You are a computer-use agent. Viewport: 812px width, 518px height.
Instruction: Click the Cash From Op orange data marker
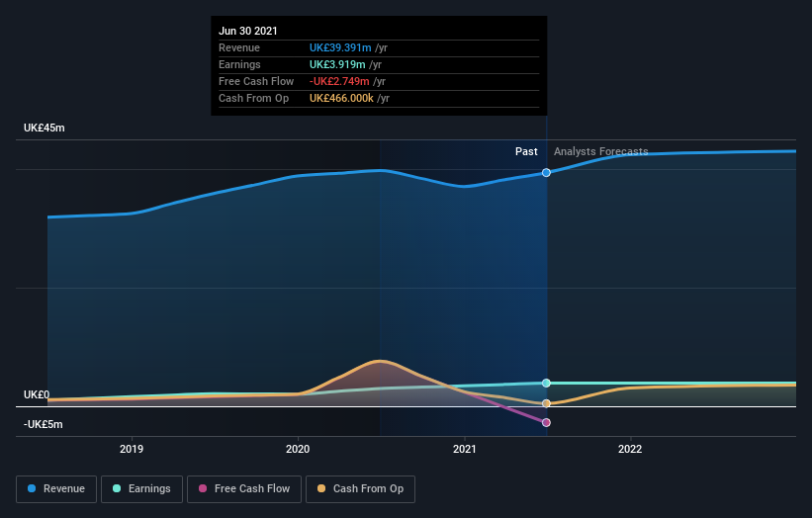(x=546, y=403)
